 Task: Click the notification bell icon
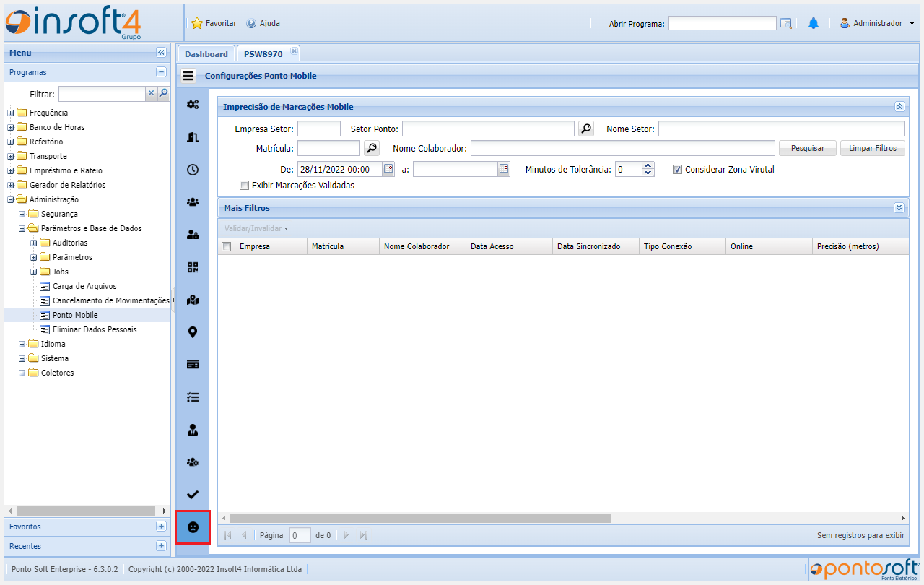click(814, 23)
